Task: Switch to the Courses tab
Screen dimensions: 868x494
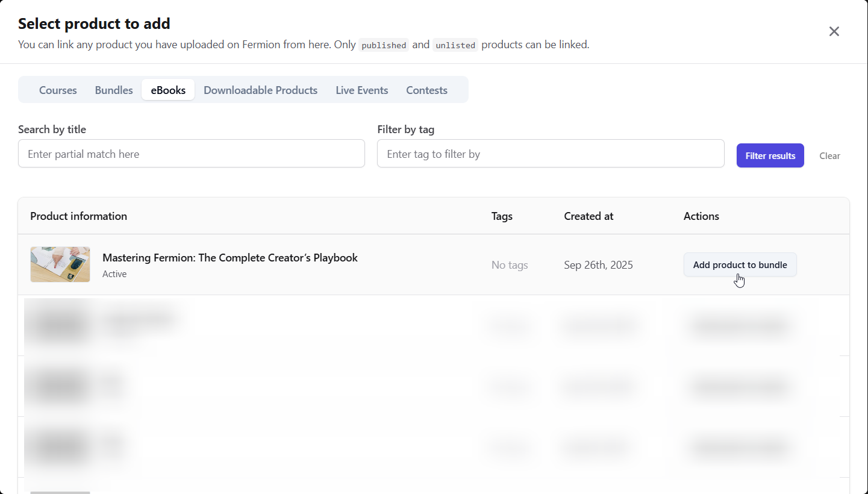Action: tap(58, 90)
